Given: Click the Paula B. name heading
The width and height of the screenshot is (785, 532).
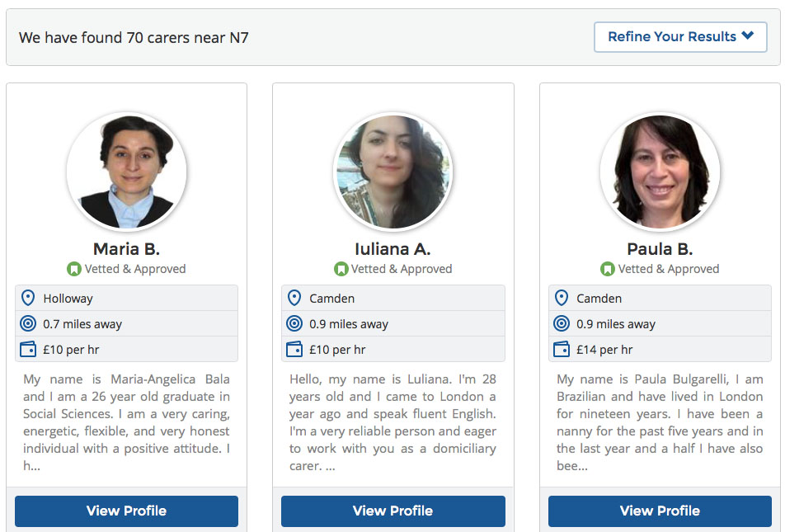Looking at the screenshot, I should point(660,249).
